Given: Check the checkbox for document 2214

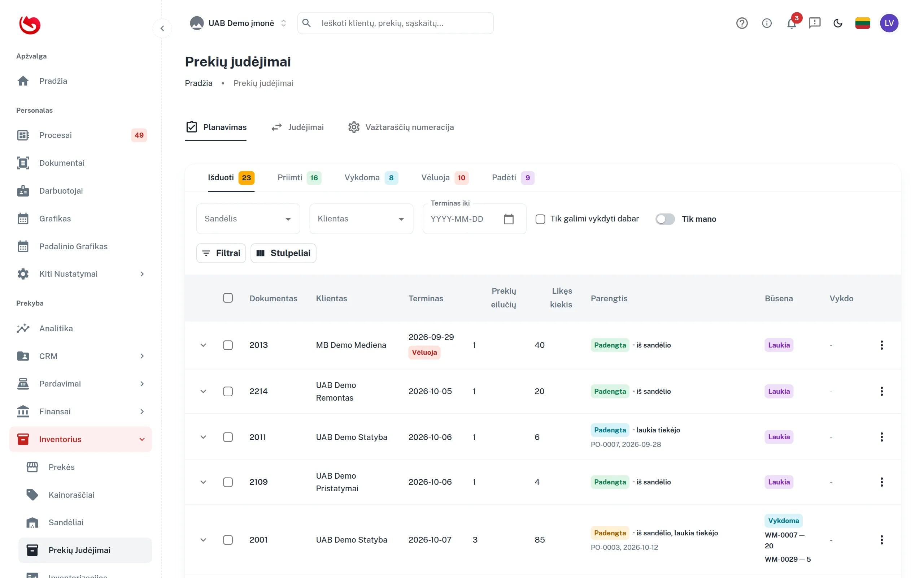Looking at the screenshot, I should (228, 392).
